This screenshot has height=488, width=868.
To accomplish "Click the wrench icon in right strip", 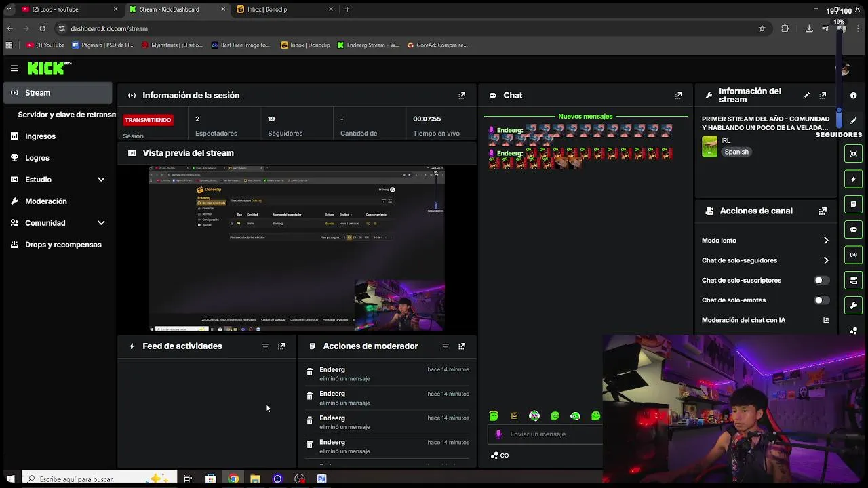I will (x=853, y=306).
